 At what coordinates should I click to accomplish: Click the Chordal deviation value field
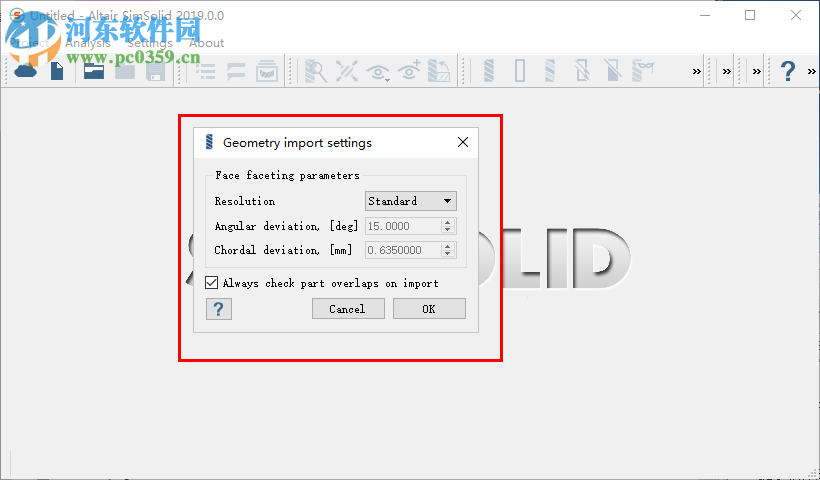(x=403, y=250)
